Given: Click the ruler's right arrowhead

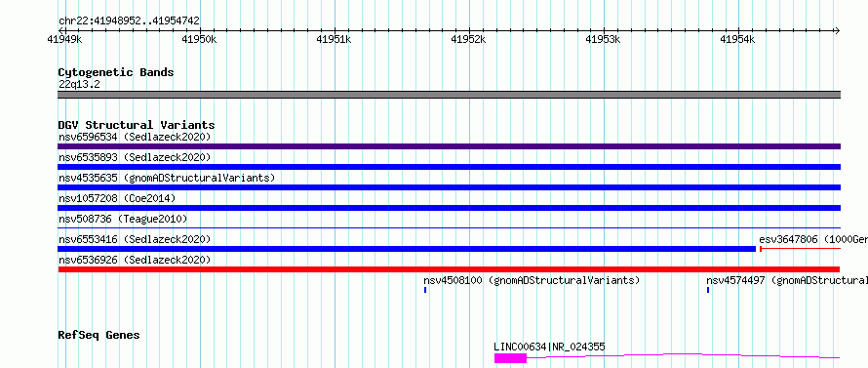Looking at the screenshot, I should click(837, 30).
